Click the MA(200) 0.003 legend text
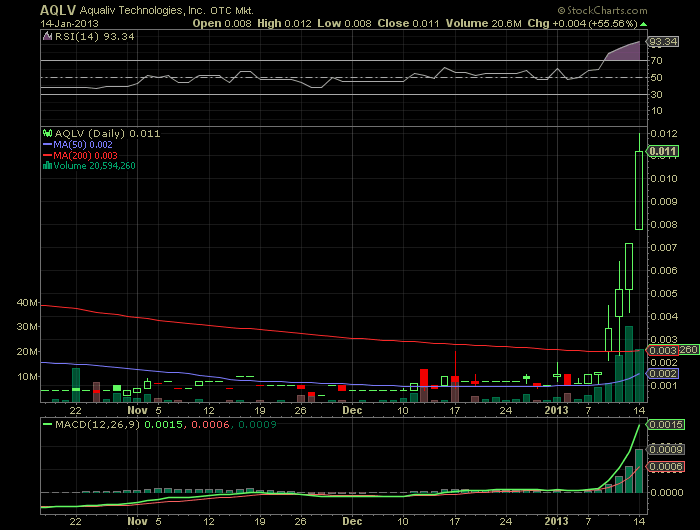Image resolution: width=700 pixels, height=530 pixels. [x=85, y=155]
